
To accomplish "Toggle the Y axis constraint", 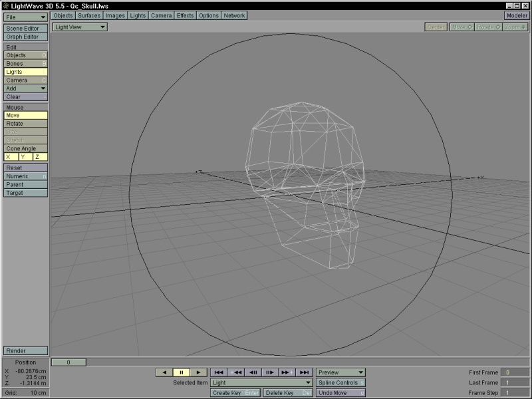I will coord(25,157).
